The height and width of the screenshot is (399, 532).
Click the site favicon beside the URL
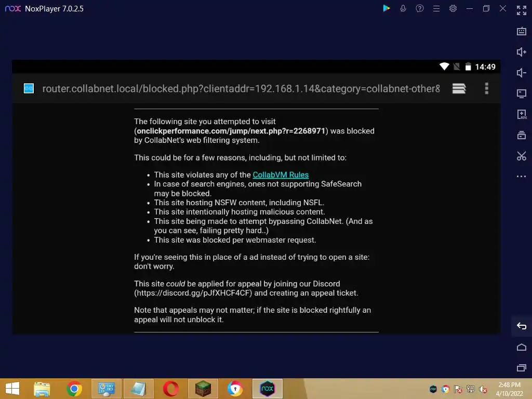click(29, 88)
